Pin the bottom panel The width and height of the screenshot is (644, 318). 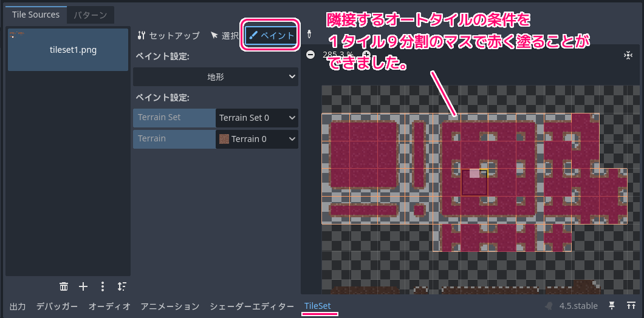pos(612,306)
